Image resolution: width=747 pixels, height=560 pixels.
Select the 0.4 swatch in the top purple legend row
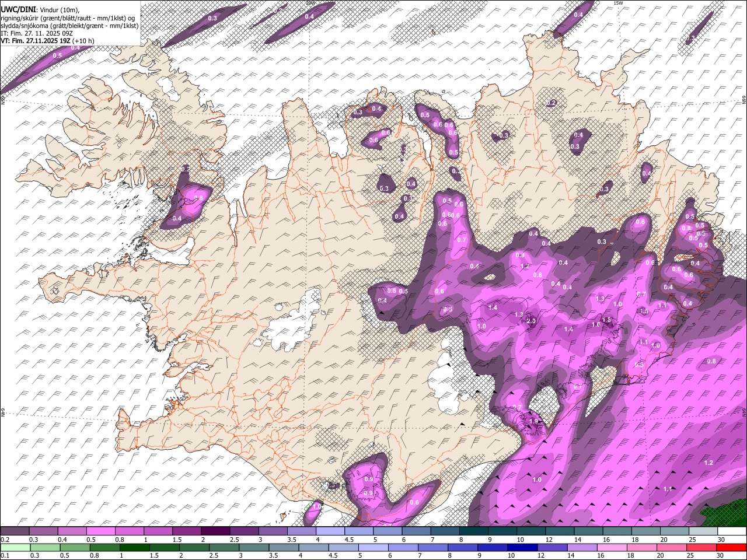coord(72,531)
